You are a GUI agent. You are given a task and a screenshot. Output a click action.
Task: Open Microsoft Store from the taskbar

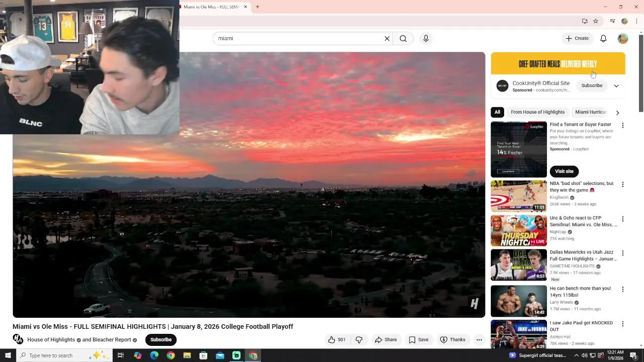pyautogui.click(x=203, y=355)
